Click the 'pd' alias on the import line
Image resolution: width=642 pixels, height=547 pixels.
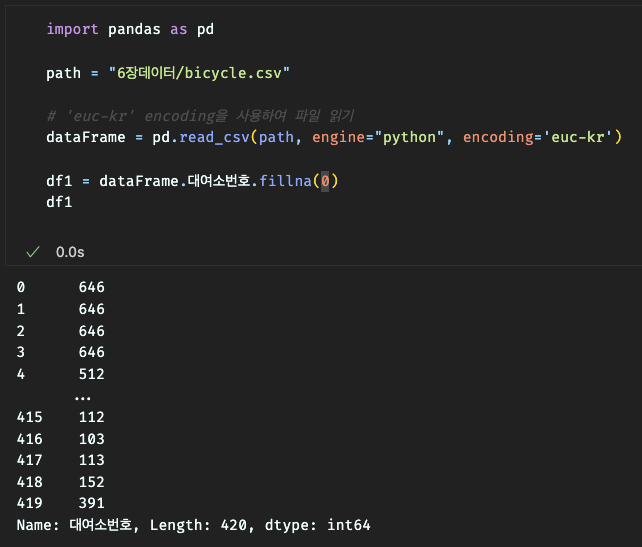(205, 29)
